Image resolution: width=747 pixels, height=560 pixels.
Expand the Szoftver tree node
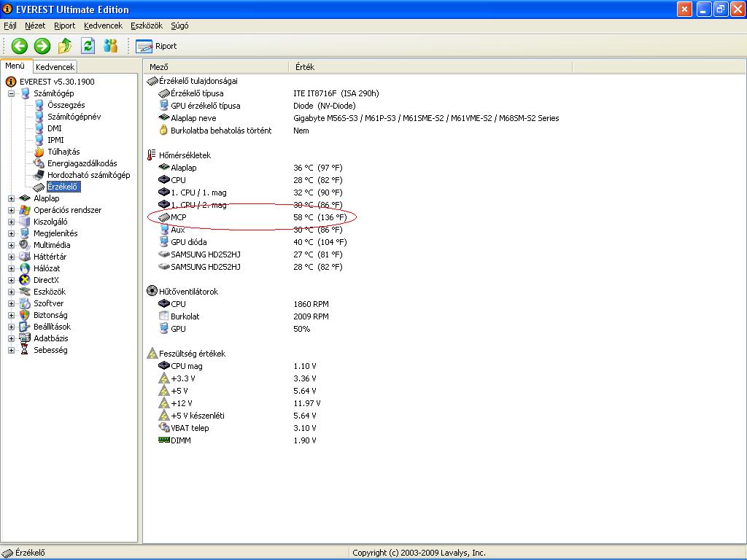(11, 303)
